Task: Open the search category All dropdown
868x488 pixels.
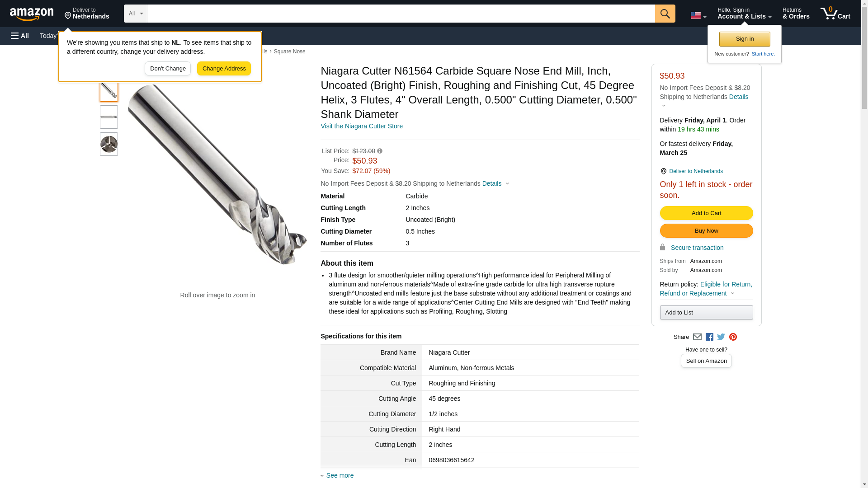Action: pos(135,14)
